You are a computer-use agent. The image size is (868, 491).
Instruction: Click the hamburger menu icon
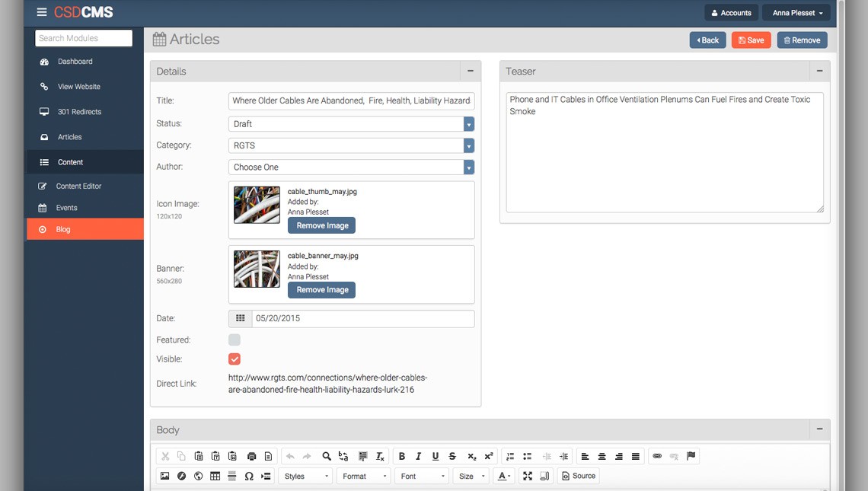(42, 13)
